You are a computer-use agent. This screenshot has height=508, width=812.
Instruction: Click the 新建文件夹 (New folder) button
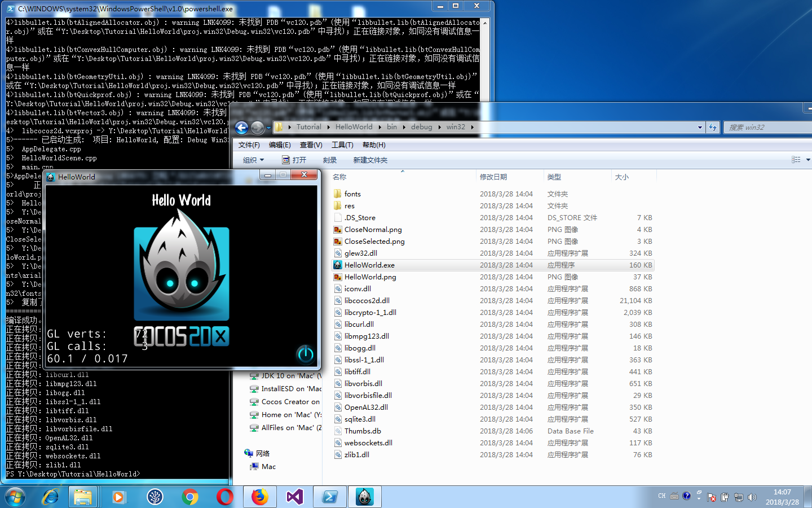[x=370, y=160]
